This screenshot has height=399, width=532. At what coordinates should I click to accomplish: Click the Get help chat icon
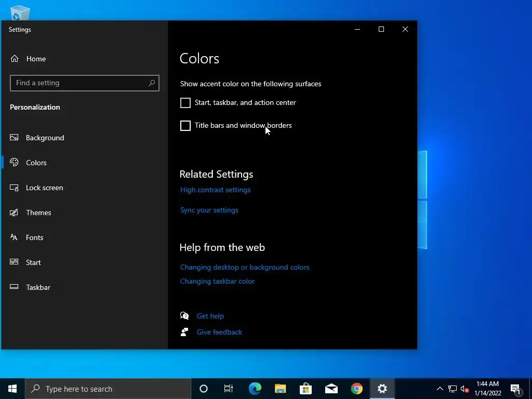pyautogui.click(x=184, y=316)
